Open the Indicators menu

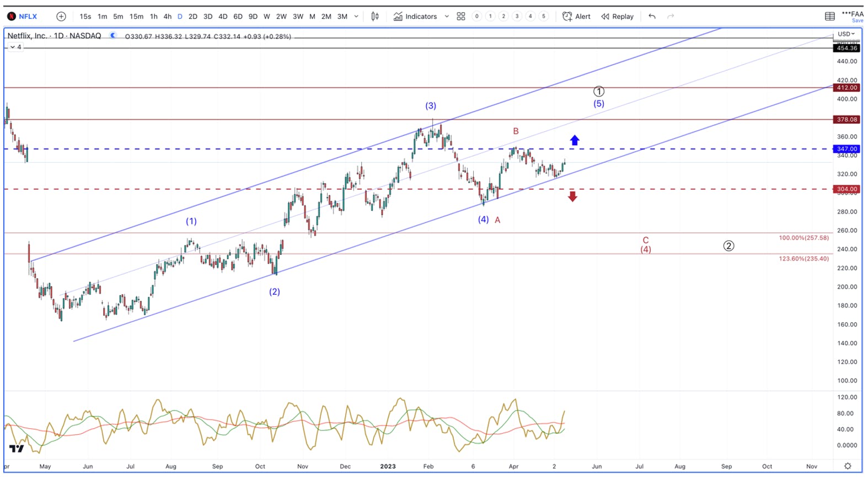pyautogui.click(x=415, y=17)
